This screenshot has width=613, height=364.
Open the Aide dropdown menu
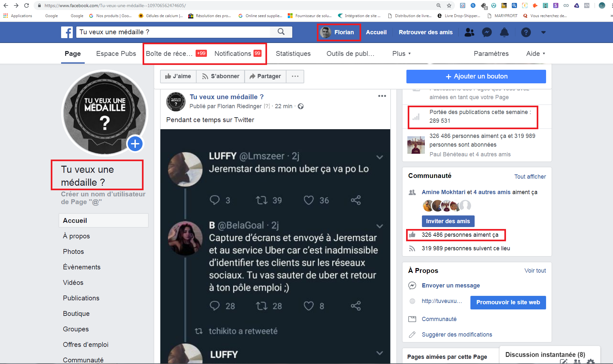click(x=535, y=54)
